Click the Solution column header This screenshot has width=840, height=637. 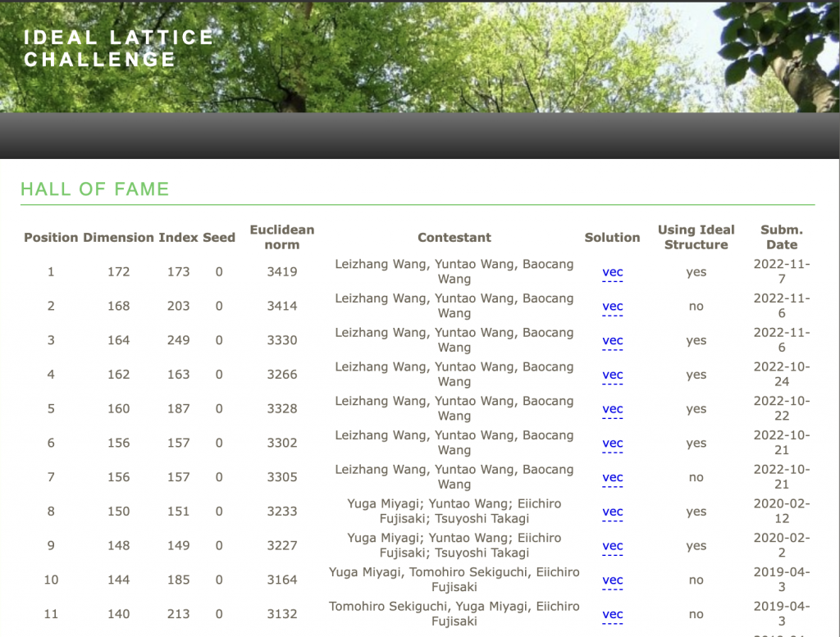(612, 237)
